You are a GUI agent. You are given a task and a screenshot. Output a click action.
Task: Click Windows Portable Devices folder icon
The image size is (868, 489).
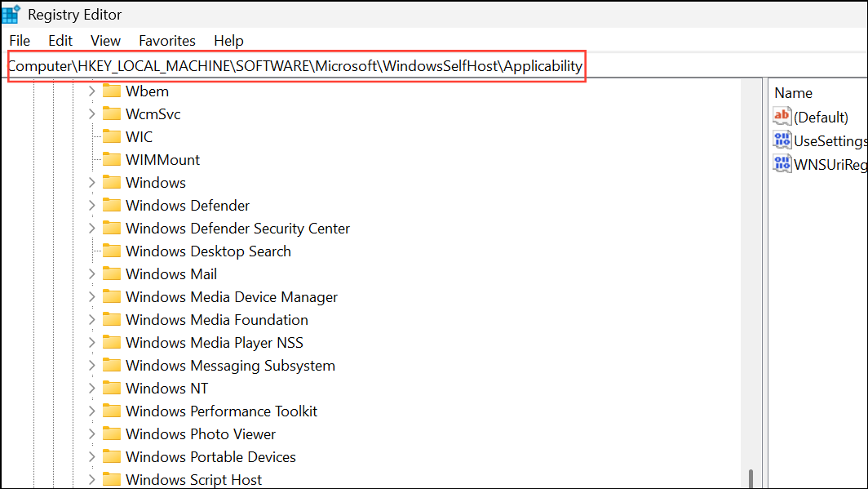[112, 456]
